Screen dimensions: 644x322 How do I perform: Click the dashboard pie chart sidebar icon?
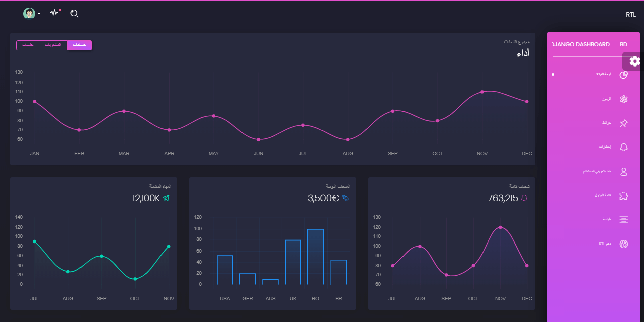pos(624,75)
